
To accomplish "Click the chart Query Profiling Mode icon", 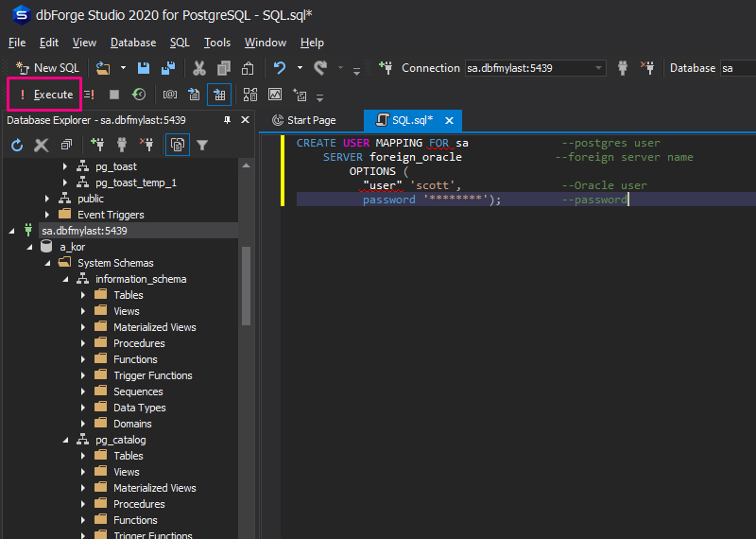I will coord(275,95).
